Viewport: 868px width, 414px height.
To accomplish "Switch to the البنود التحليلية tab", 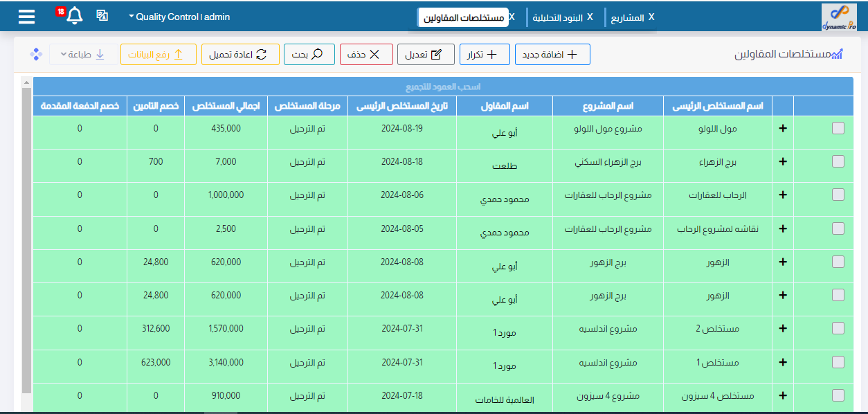I will [x=557, y=17].
